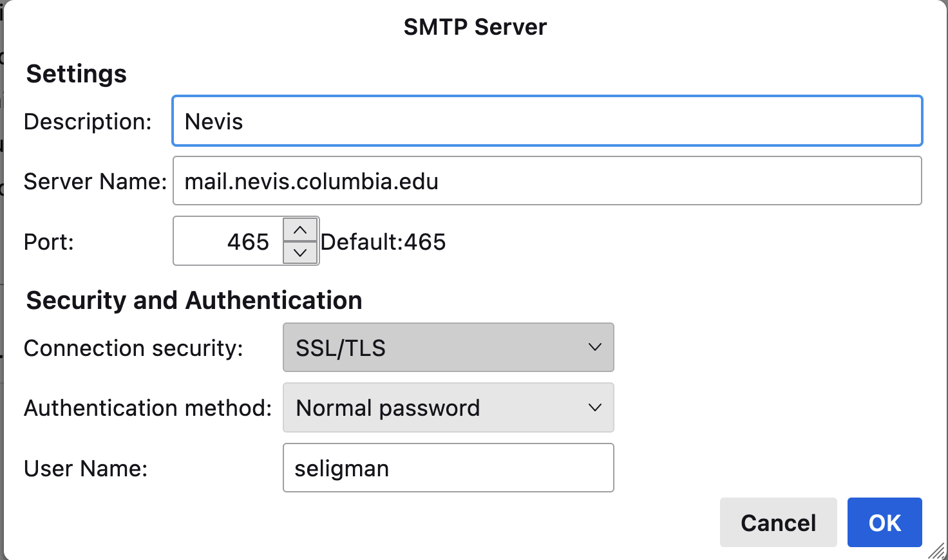This screenshot has height=560, width=948.
Task: Dismiss the dialog with Cancel
Action: point(778,522)
